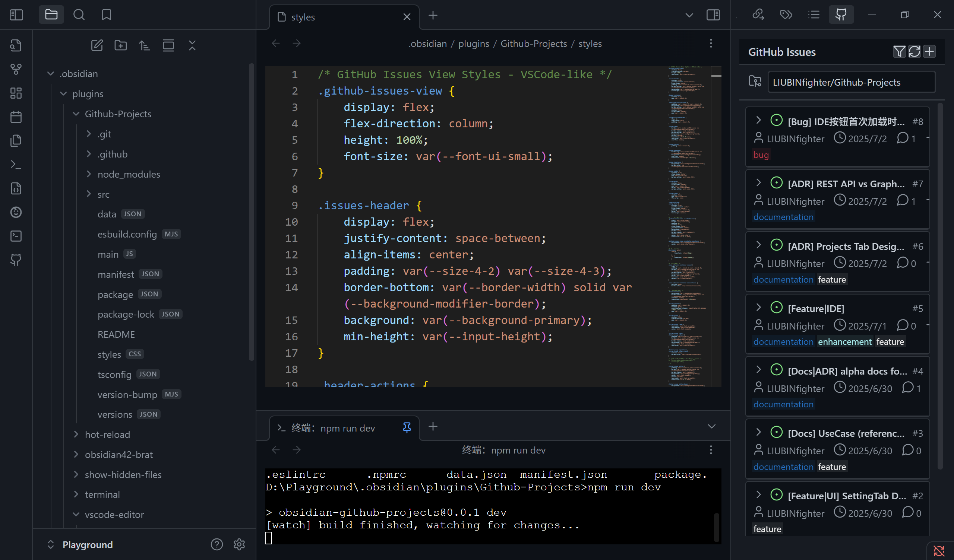The height and width of the screenshot is (560, 954).
Task: Click the templates copy ribbon icon
Action: [x=16, y=141]
